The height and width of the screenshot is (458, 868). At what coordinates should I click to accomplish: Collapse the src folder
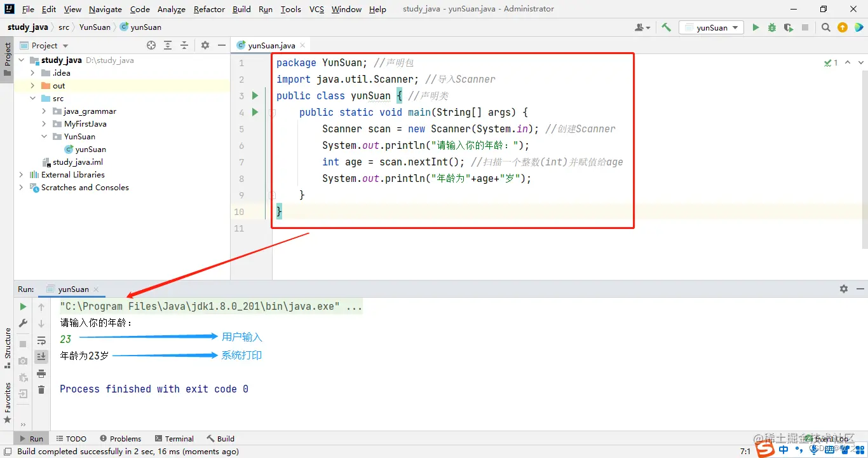click(32, 99)
